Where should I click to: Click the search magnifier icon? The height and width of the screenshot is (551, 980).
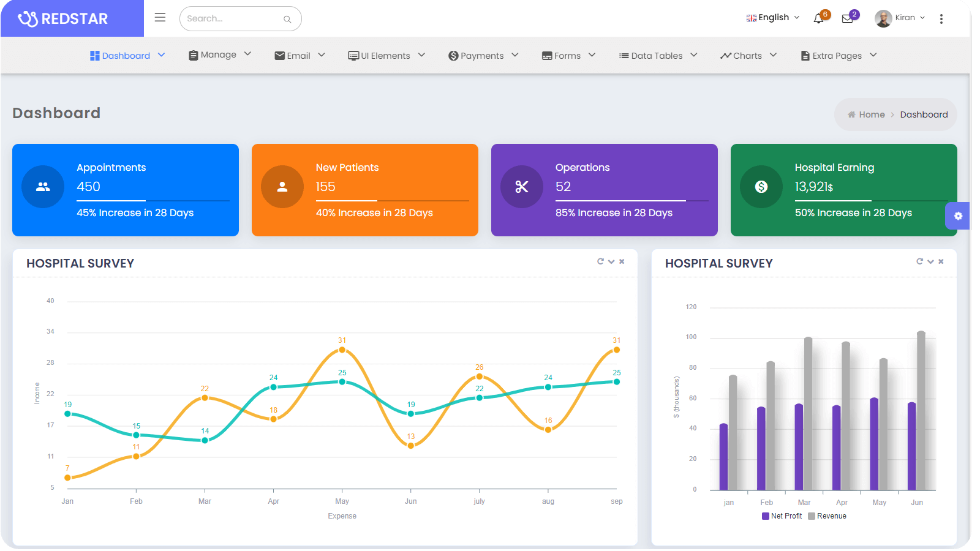pos(287,19)
